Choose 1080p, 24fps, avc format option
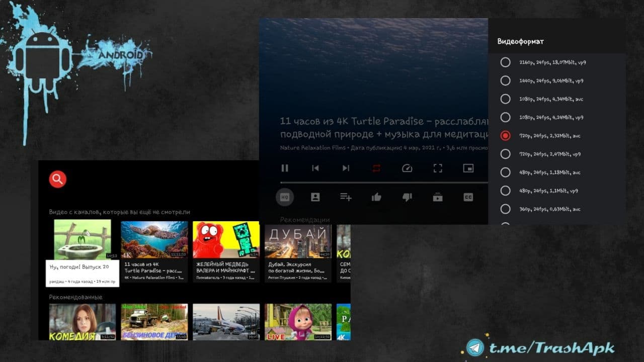This screenshot has width=644, height=362. coord(557,99)
